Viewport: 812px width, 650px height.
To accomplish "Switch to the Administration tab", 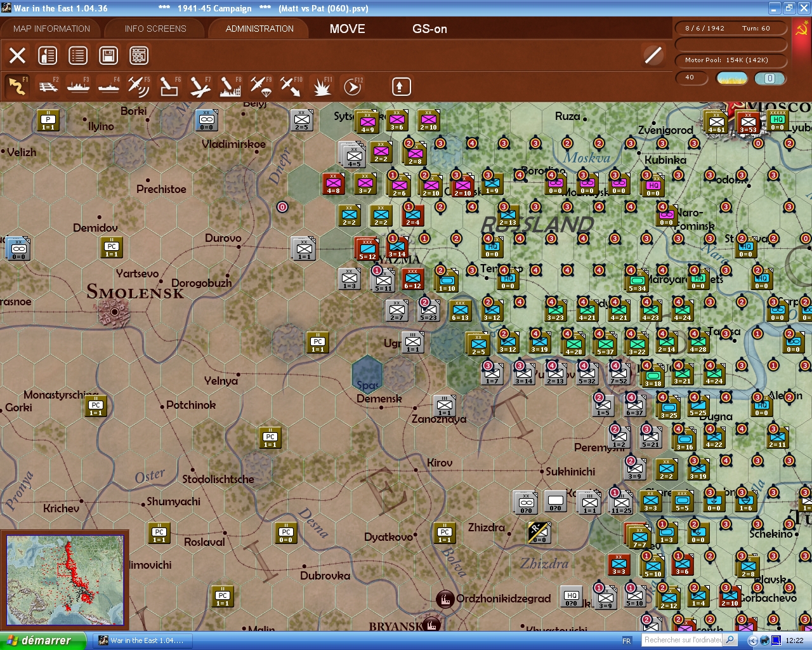I will 259,29.
